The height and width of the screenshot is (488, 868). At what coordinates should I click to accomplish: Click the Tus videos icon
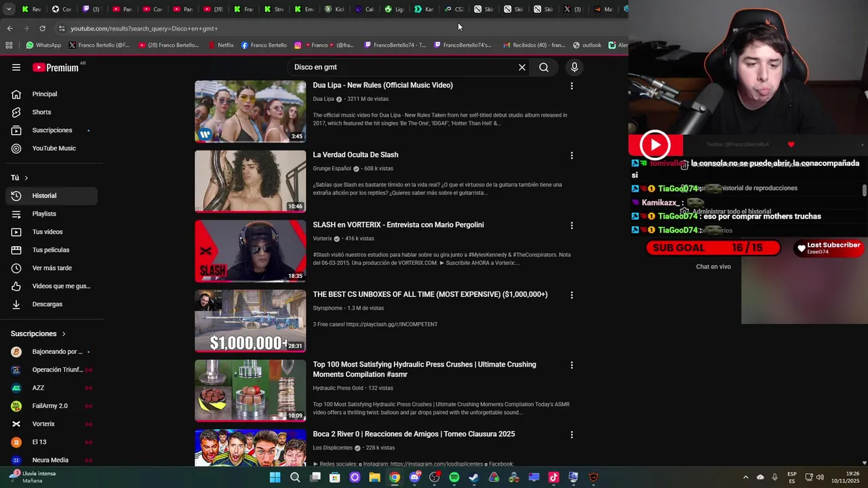16,232
